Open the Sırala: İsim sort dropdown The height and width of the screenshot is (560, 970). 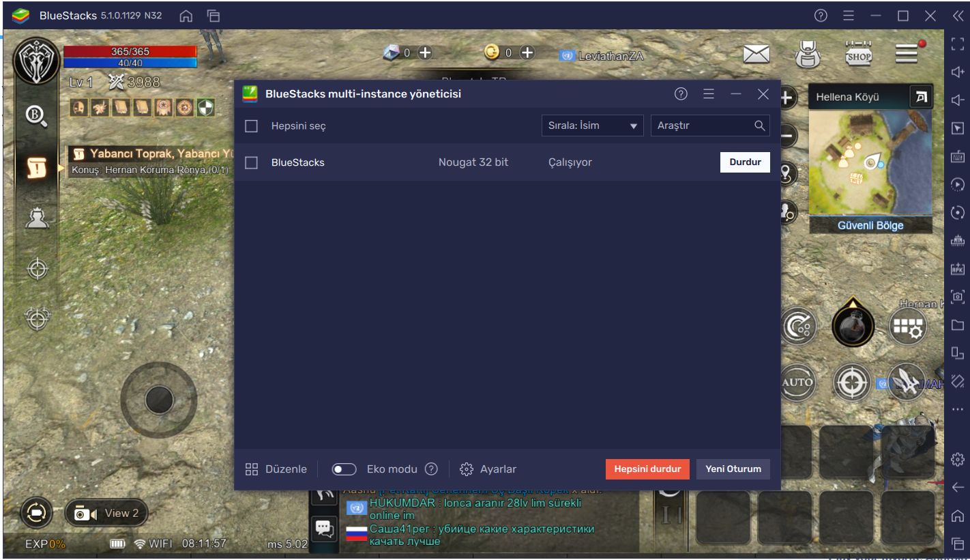tap(592, 126)
